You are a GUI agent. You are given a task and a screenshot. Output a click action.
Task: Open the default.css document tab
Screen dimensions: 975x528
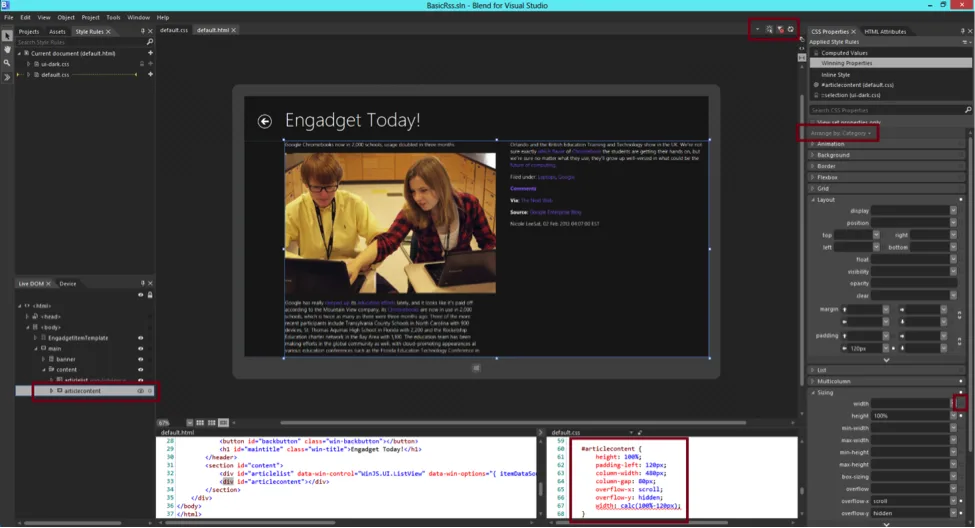[x=174, y=30]
